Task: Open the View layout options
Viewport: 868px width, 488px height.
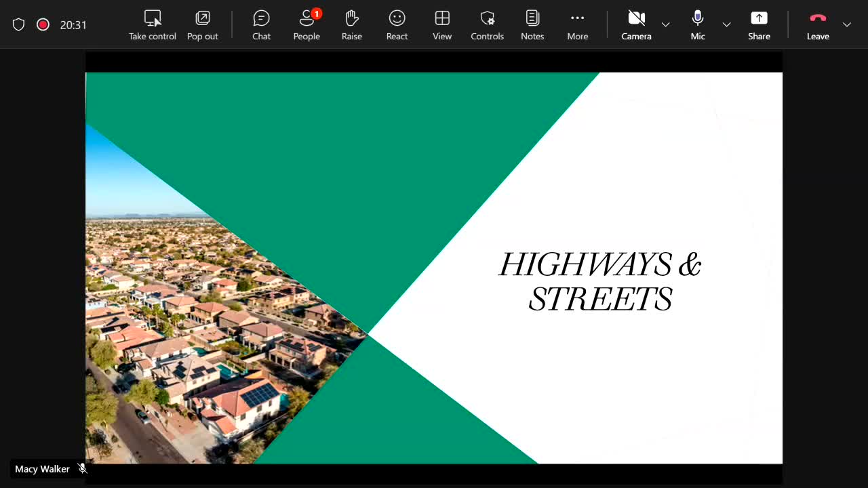Action: (x=442, y=25)
